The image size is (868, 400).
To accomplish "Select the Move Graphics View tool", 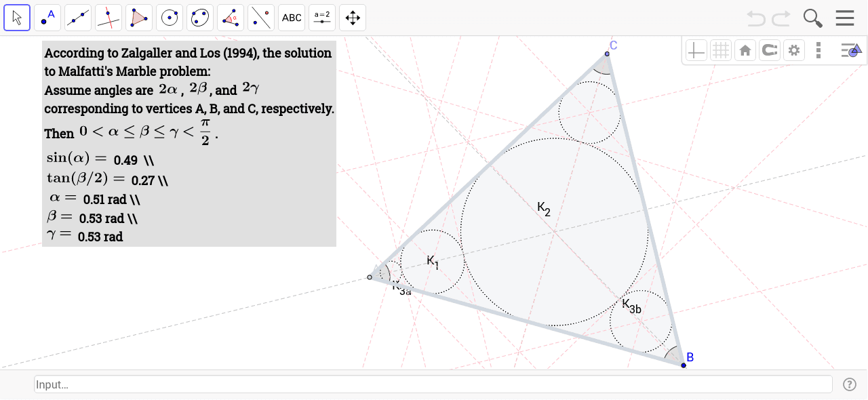I will click(353, 18).
